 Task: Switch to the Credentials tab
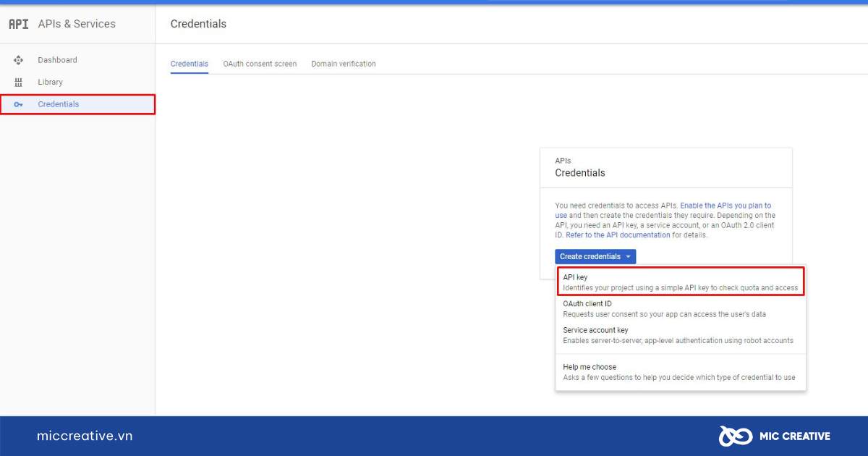point(190,64)
